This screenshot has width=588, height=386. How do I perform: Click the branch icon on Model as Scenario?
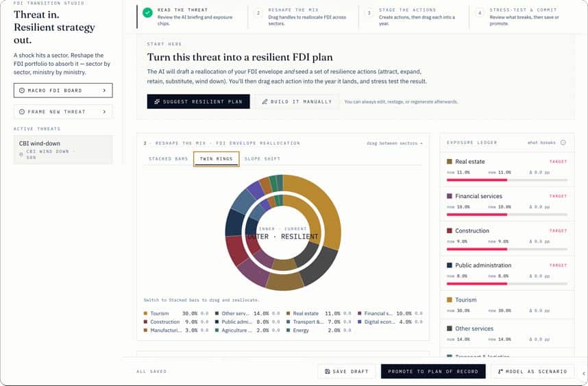pyautogui.click(x=500, y=372)
